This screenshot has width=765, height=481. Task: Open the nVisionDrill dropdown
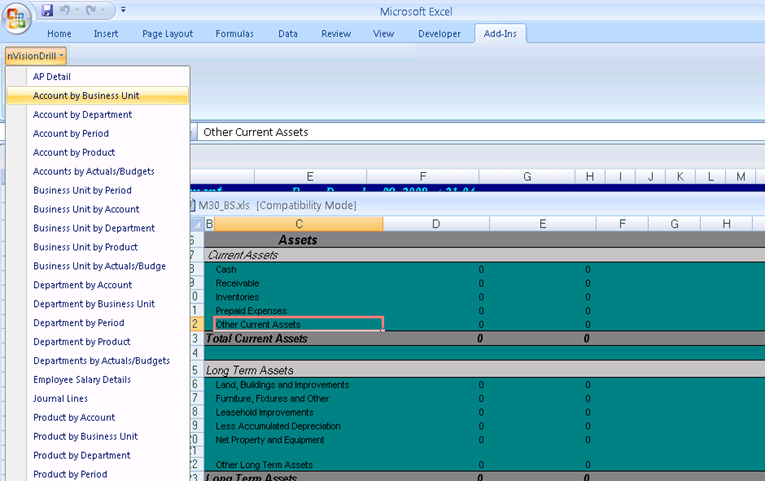(x=36, y=56)
